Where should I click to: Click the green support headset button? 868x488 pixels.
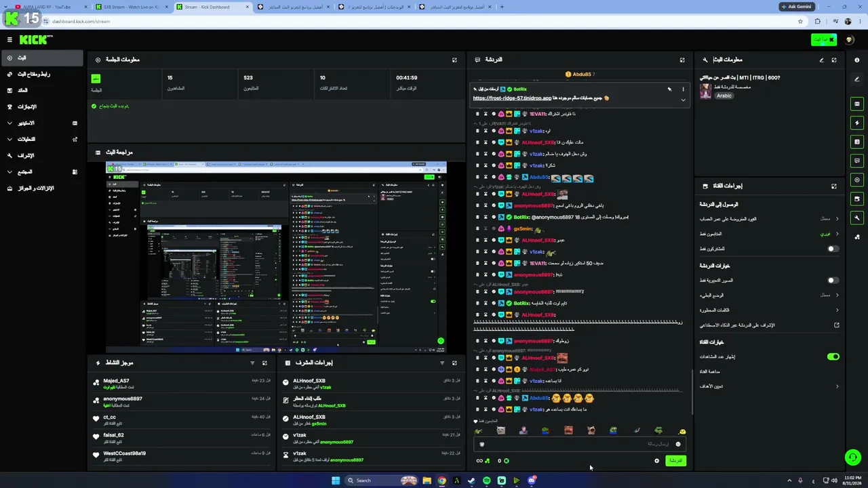pyautogui.click(x=853, y=457)
